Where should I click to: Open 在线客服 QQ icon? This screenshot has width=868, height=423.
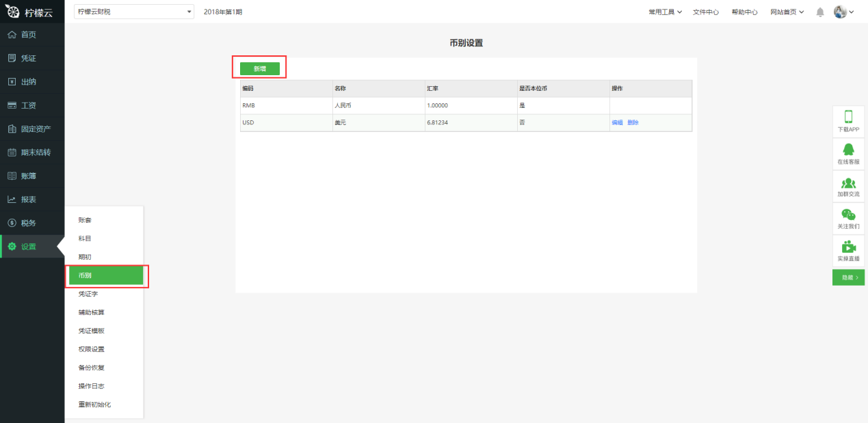(848, 150)
